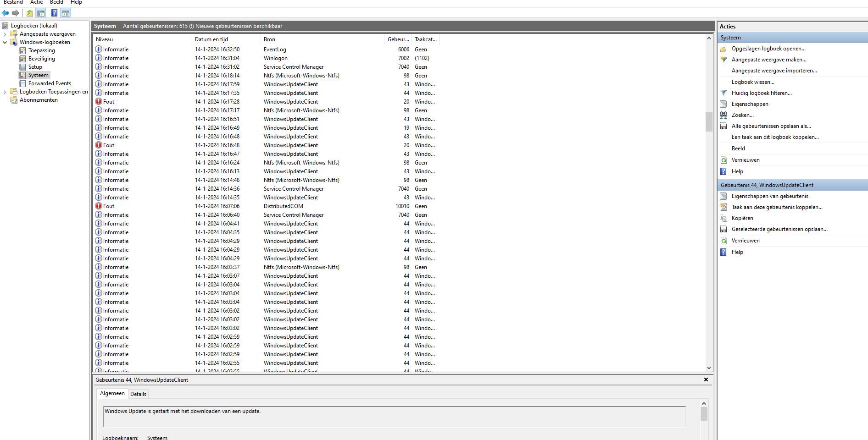Toggle the console tree toolbar icon
The width and height of the screenshot is (868, 440).
coord(41,13)
